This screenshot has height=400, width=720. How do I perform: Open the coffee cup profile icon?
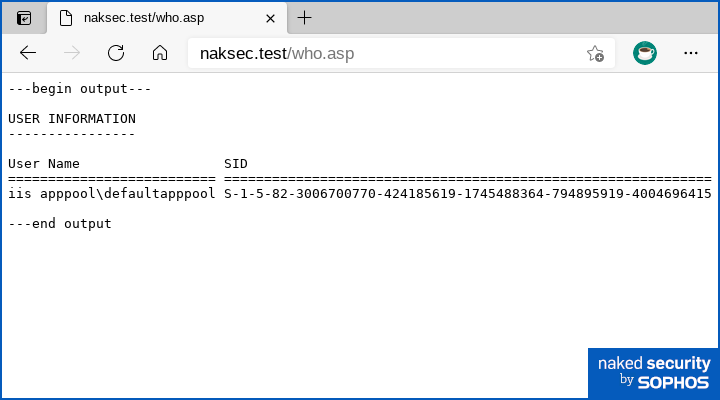coord(645,54)
